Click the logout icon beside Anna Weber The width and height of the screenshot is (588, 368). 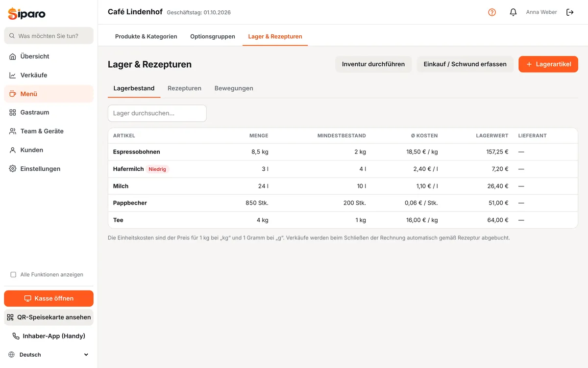pos(570,12)
